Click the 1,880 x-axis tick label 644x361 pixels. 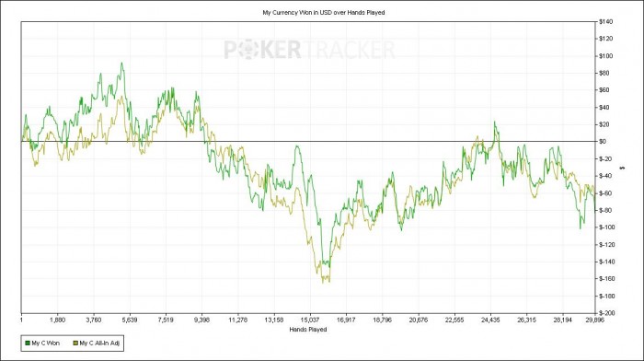57,320
